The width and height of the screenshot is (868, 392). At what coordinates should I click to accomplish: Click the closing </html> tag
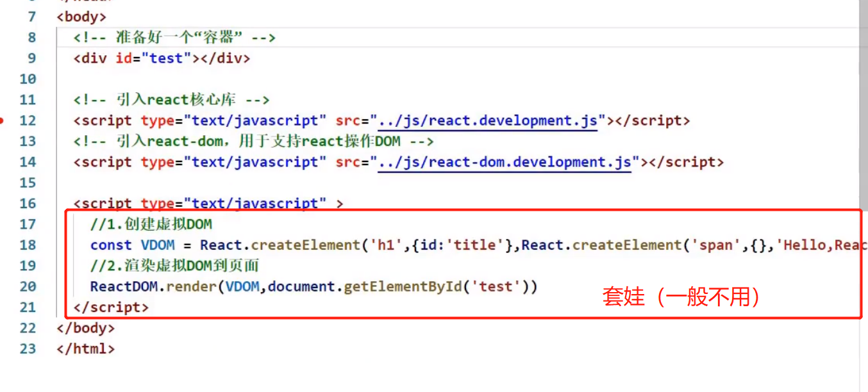(86, 349)
